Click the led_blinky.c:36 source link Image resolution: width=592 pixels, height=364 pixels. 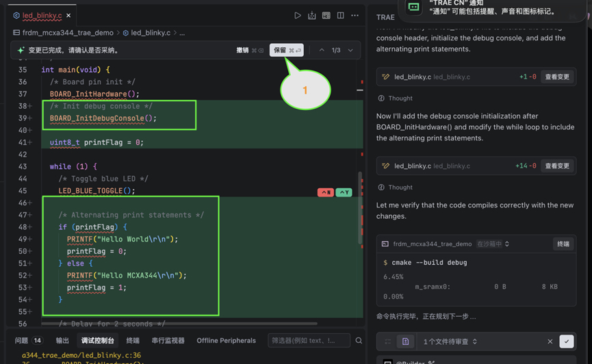pyautogui.click(x=81, y=355)
